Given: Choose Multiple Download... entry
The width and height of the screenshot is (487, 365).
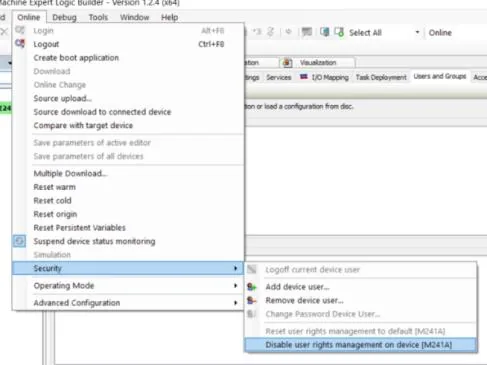Looking at the screenshot, I should (x=128, y=173).
